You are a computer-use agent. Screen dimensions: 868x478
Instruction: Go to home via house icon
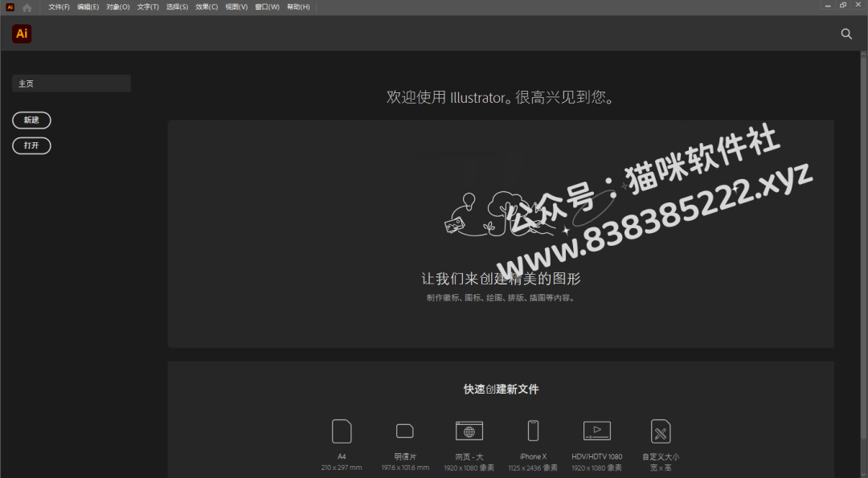tap(27, 7)
